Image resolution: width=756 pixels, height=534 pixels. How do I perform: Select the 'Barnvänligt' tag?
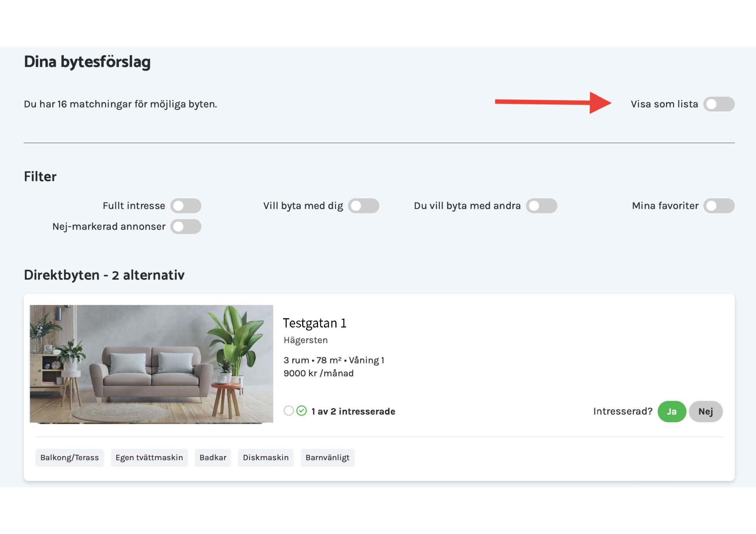327,458
